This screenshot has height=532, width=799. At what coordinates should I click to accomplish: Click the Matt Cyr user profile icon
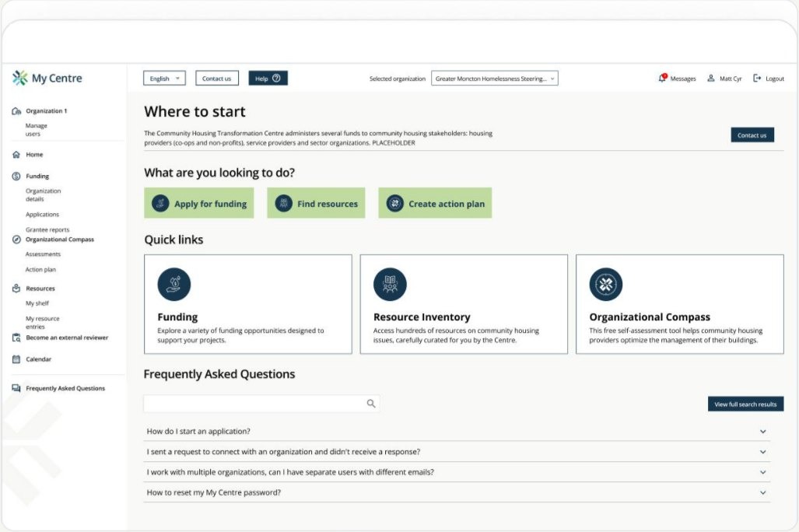(711, 78)
